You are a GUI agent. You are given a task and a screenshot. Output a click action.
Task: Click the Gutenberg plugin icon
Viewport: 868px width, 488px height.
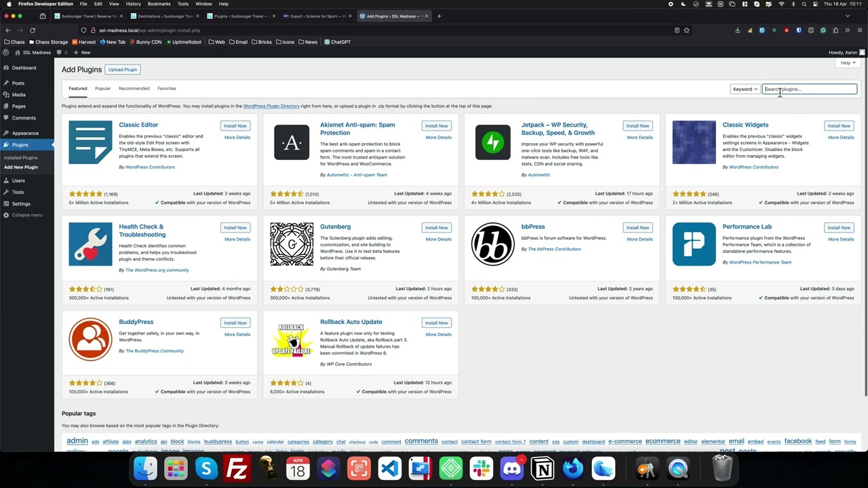(x=292, y=244)
